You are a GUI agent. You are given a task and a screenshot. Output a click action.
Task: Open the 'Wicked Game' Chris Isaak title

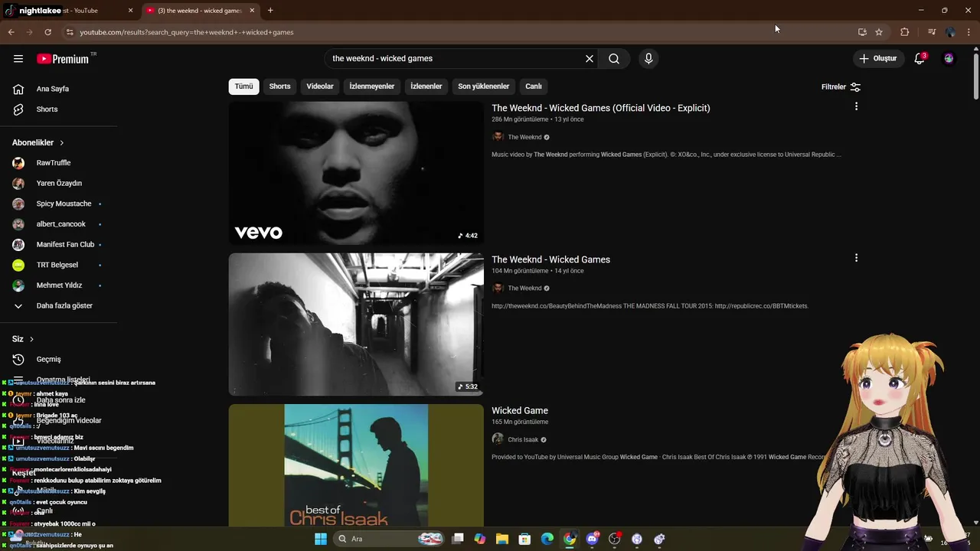pyautogui.click(x=520, y=411)
